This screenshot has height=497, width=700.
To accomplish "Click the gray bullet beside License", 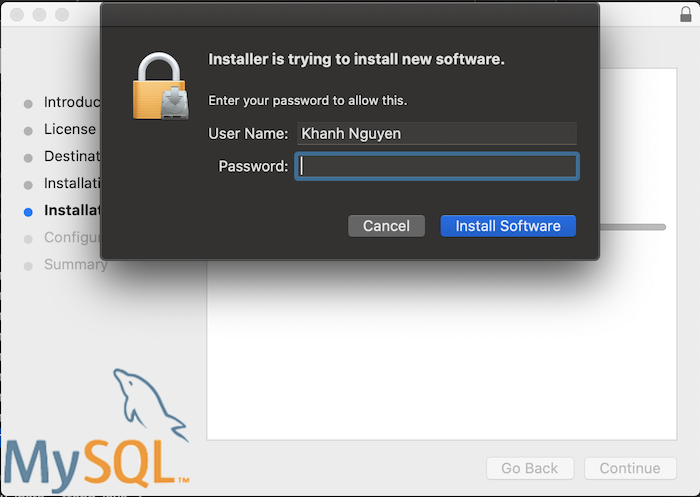I will (28, 131).
